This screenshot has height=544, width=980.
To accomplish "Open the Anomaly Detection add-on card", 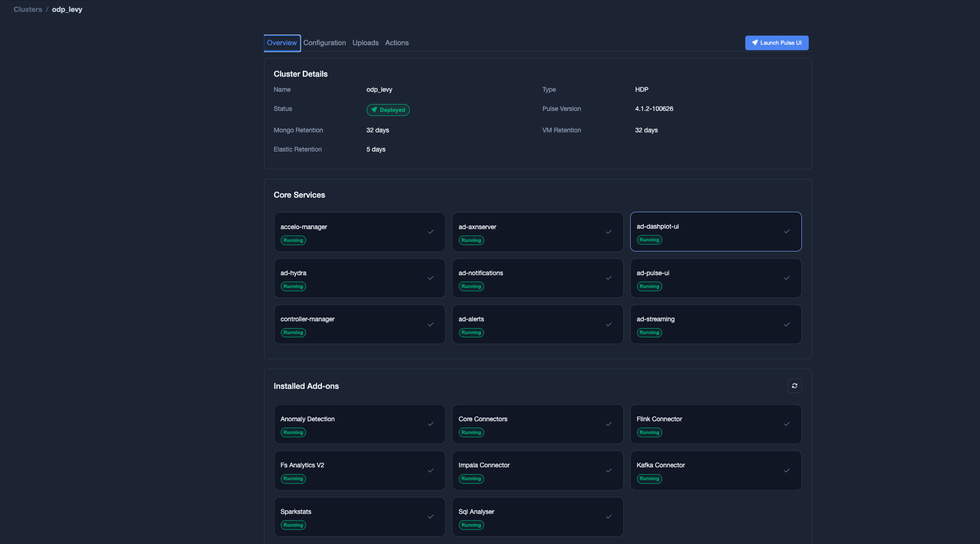I will pos(359,424).
